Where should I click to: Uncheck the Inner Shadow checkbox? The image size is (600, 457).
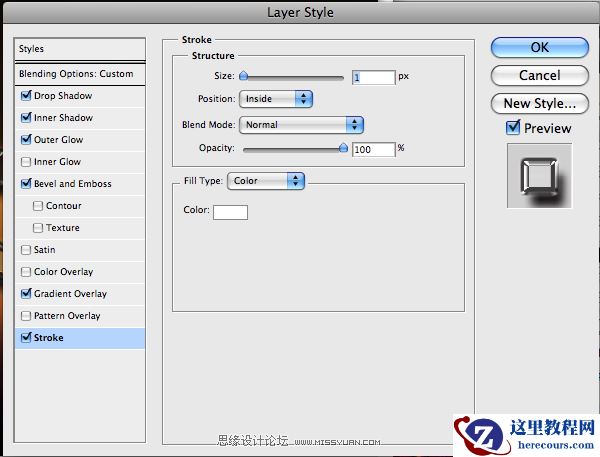(x=26, y=118)
